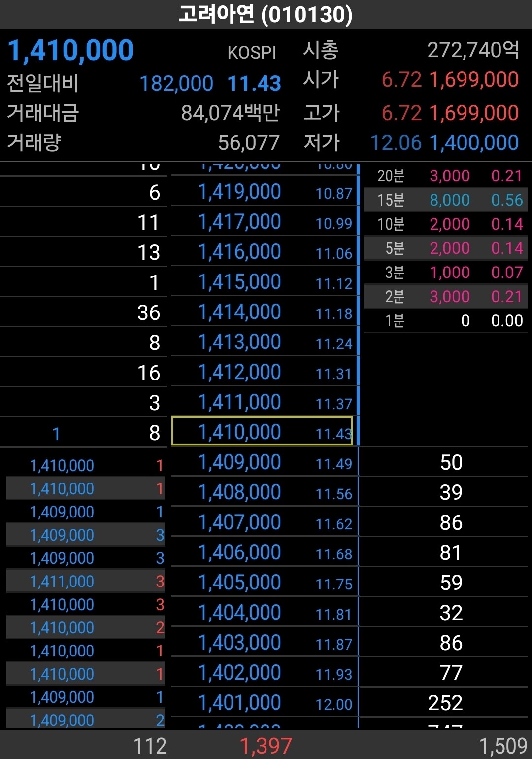Tap the 1,411,000 trade tick entry
Image resolution: width=532 pixels, height=759 pixels.
point(86,581)
